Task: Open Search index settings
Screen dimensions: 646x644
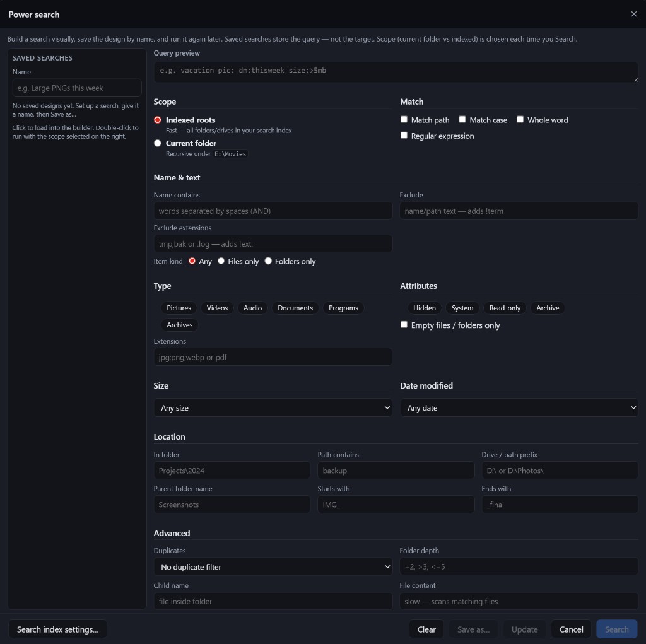Action: point(57,629)
